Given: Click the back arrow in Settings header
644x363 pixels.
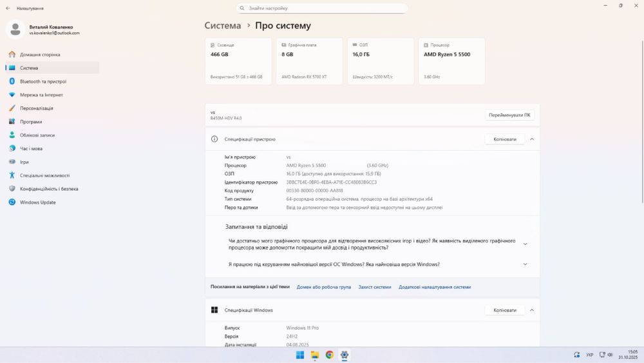Looking at the screenshot, I should pyautogui.click(x=8, y=8).
